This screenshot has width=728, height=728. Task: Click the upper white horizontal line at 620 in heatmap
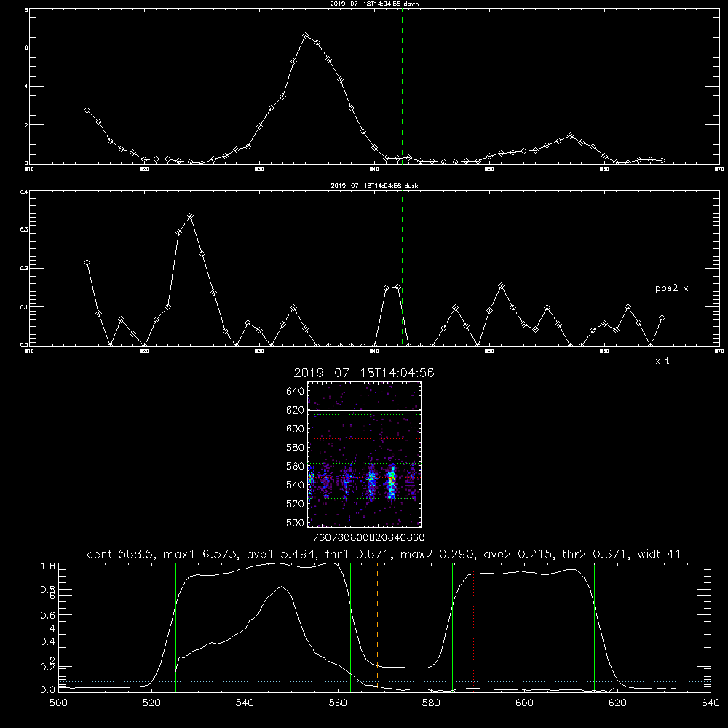click(x=365, y=411)
